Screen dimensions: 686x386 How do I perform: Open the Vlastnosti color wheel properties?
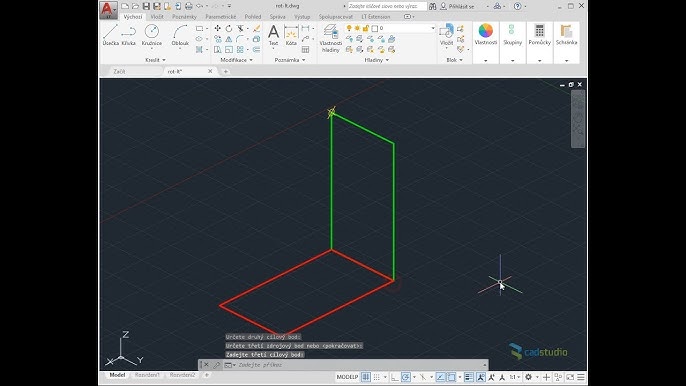pyautogui.click(x=486, y=35)
